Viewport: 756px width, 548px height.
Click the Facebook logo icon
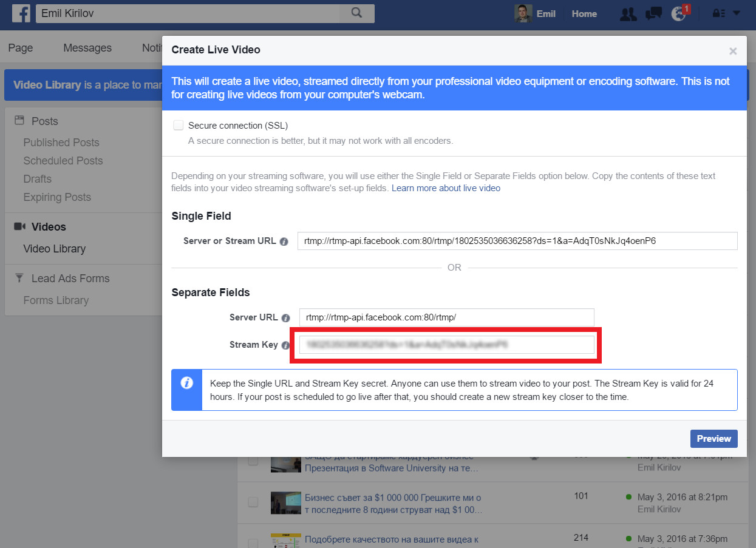pyautogui.click(x=21, y=13)
